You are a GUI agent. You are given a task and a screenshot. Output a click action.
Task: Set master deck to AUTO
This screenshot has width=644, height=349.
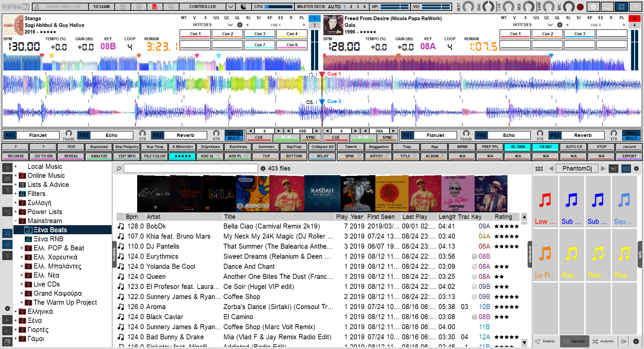[334, 7]
